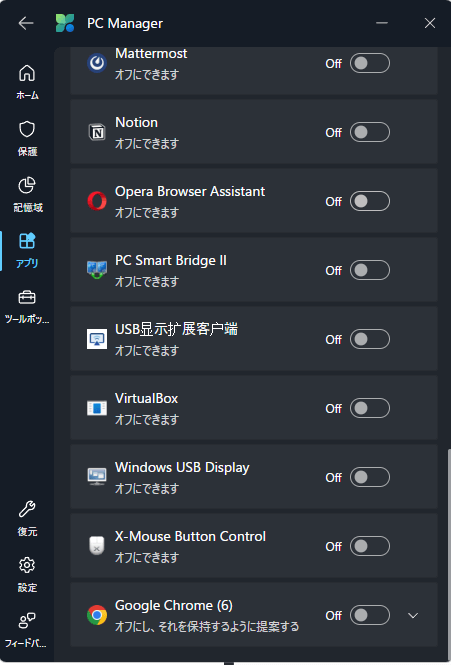
Task: Click the X-Mouse Button Control label
Action: [190, 536]
